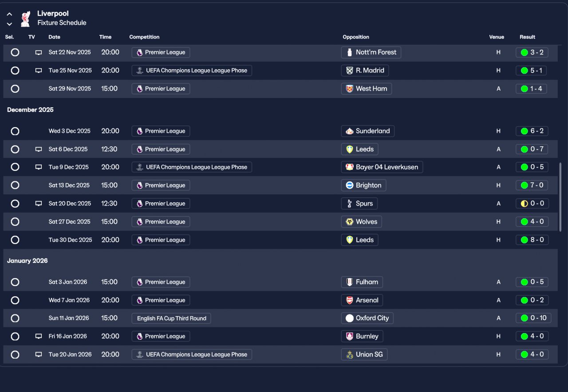Select the Sunderland fixture radio button
The width and height of the screenshot is (568, 392).
[15, 131]
